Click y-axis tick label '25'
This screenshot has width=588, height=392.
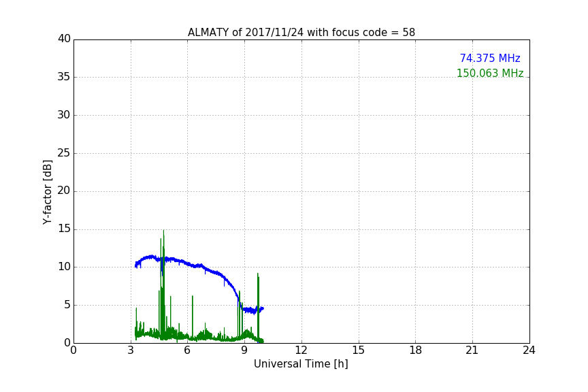[x=64, y=153]
